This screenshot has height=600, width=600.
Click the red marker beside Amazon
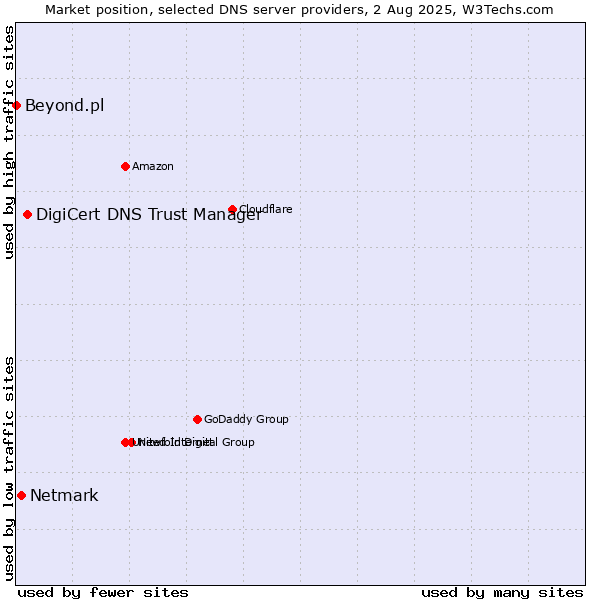pos(125,166)
